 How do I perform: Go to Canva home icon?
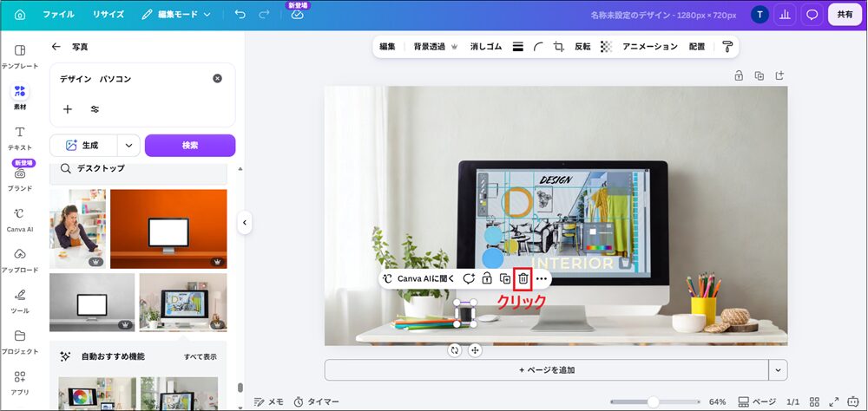(20, 15)
